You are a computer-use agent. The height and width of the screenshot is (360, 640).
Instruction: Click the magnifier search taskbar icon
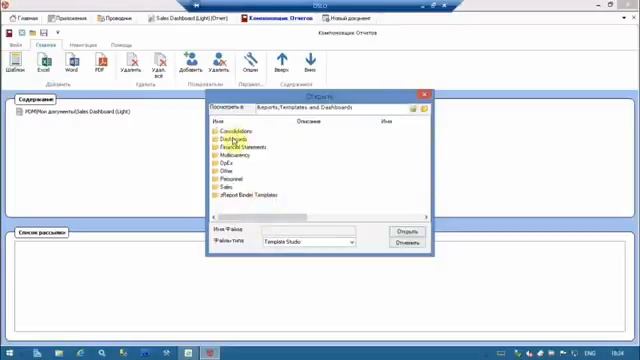point(102,353)
